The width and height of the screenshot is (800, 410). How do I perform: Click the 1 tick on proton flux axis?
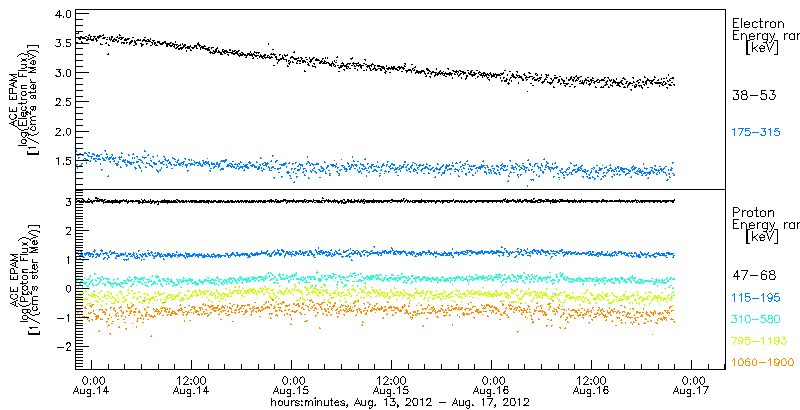tap(67, 260)
